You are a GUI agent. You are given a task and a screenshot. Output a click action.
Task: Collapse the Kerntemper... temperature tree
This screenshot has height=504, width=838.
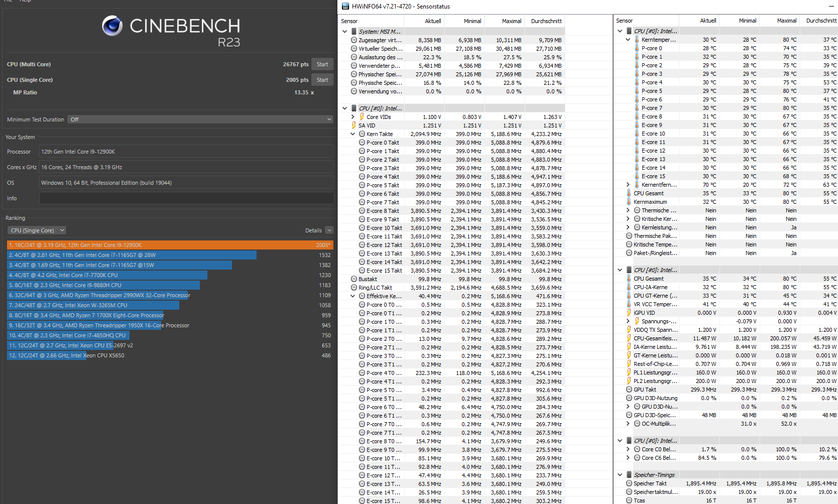click(x=628, y=40)
